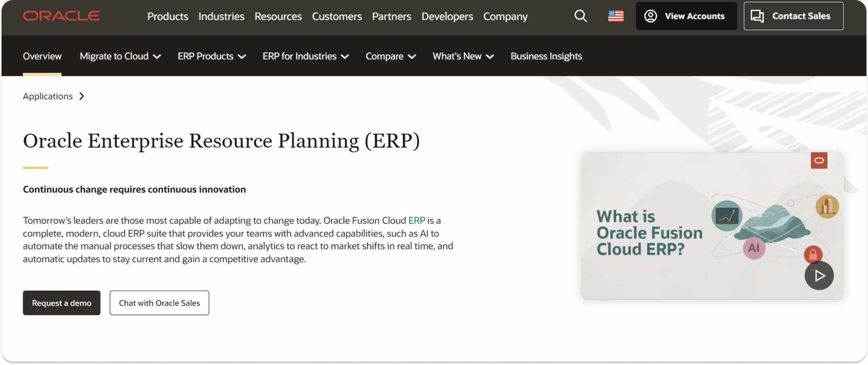Image resolution: width=868 pixels, height=365 pixels.
Task: Click the Oracle logo
Action: click(61, 16)
